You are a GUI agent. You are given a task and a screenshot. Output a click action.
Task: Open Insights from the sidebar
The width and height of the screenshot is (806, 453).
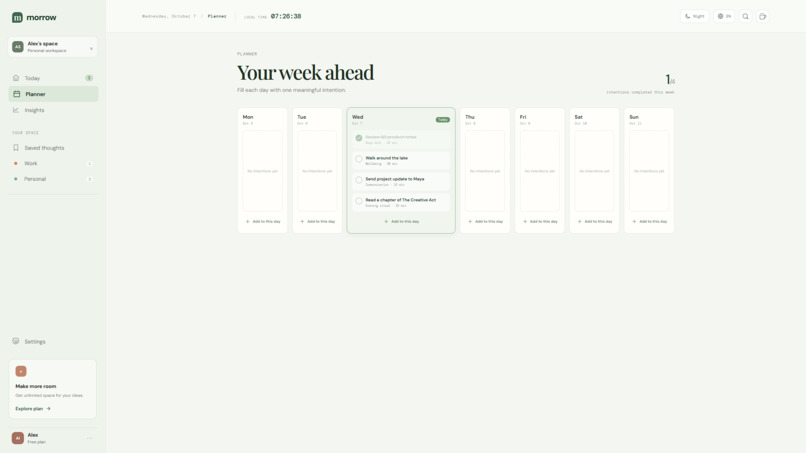tap(53, 110)
